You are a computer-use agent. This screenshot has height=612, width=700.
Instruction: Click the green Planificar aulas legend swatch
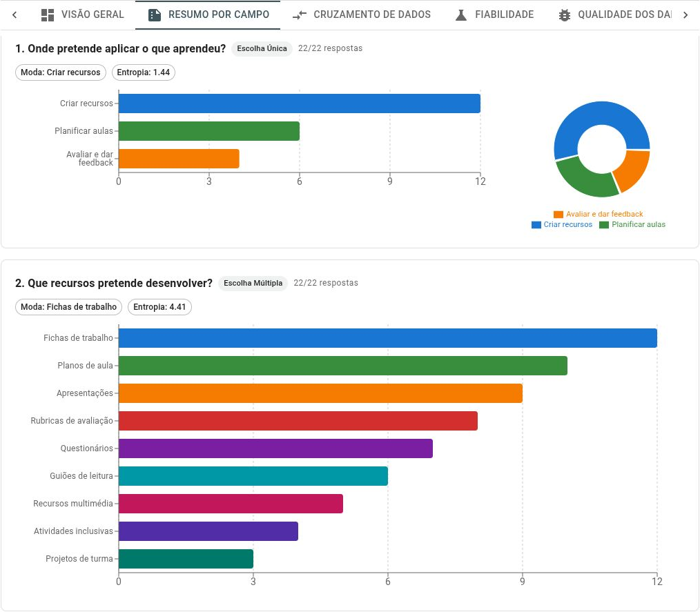coord(604,225)
